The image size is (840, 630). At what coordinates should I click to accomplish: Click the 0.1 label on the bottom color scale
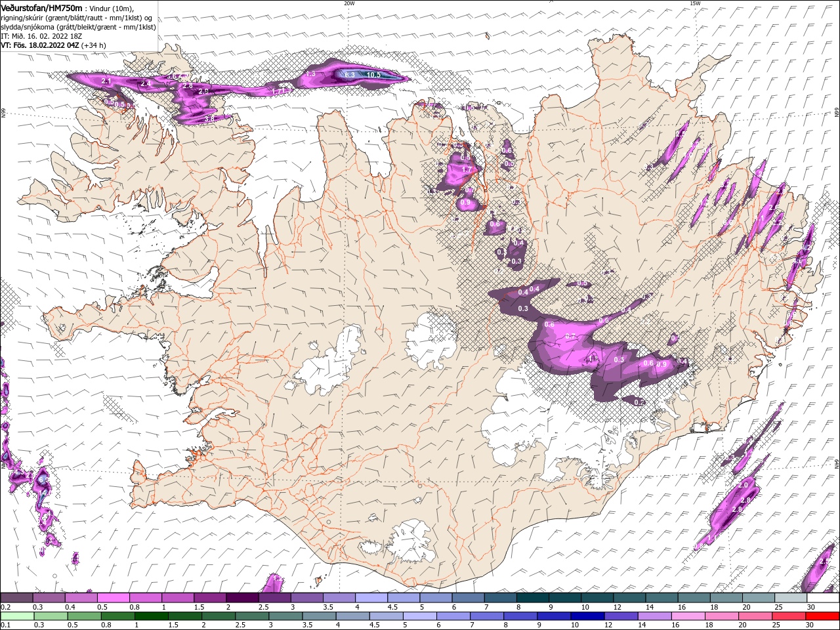tap(5, 625)
